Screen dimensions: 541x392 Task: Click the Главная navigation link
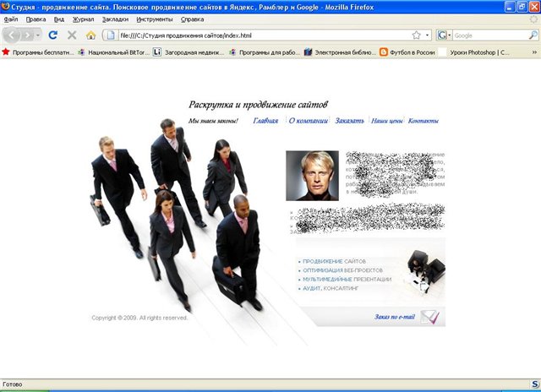265,121
